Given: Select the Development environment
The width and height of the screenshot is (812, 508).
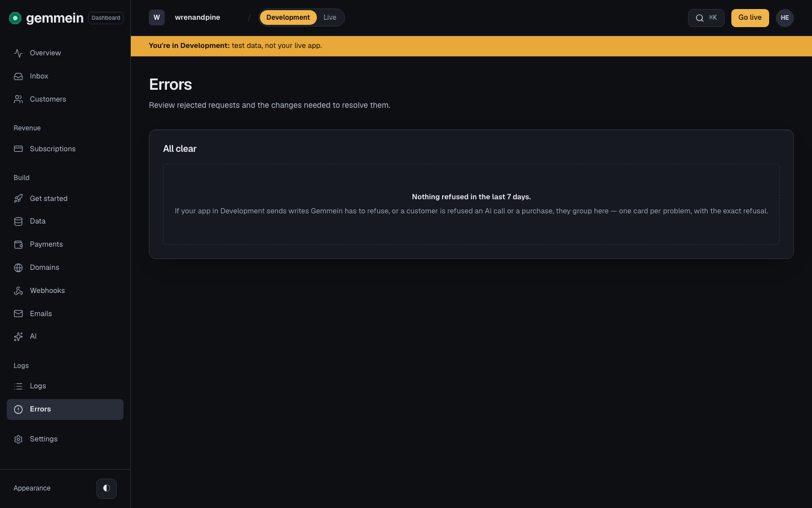Looking at the screenshot, I should [x=288, y=17].
